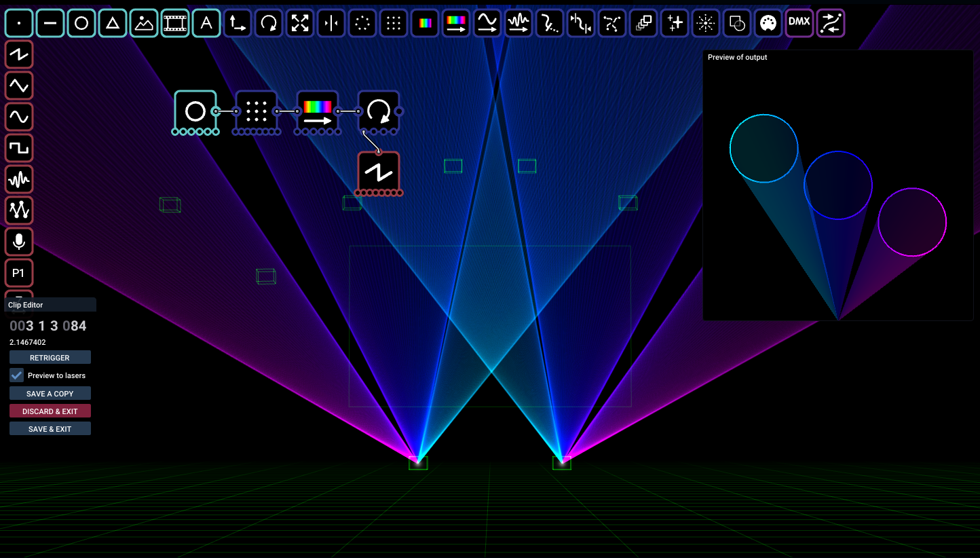The height and width of the screenshot is (558, 980).
Task: Add a rotate transform from the toolbar
Action: [269, 23]
